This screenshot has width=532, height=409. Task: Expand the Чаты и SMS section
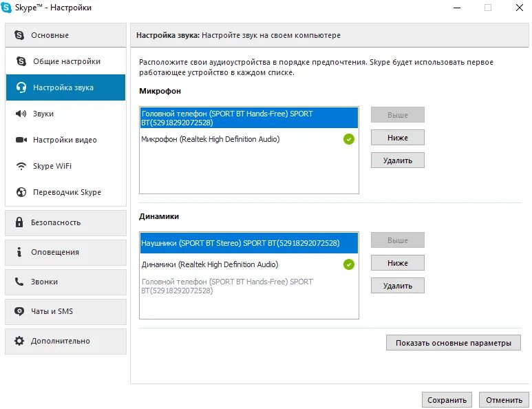click(65, 311)
